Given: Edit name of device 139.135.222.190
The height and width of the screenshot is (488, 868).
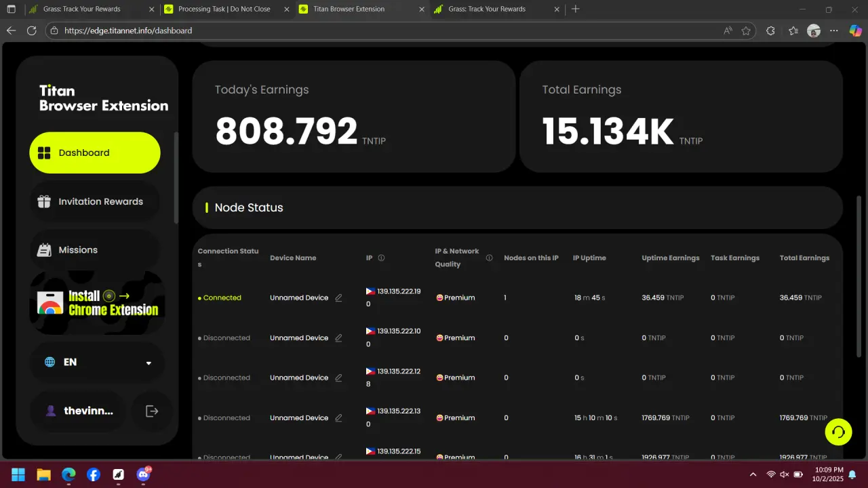Looking at the screenshot, I should (x=339, y=298).
